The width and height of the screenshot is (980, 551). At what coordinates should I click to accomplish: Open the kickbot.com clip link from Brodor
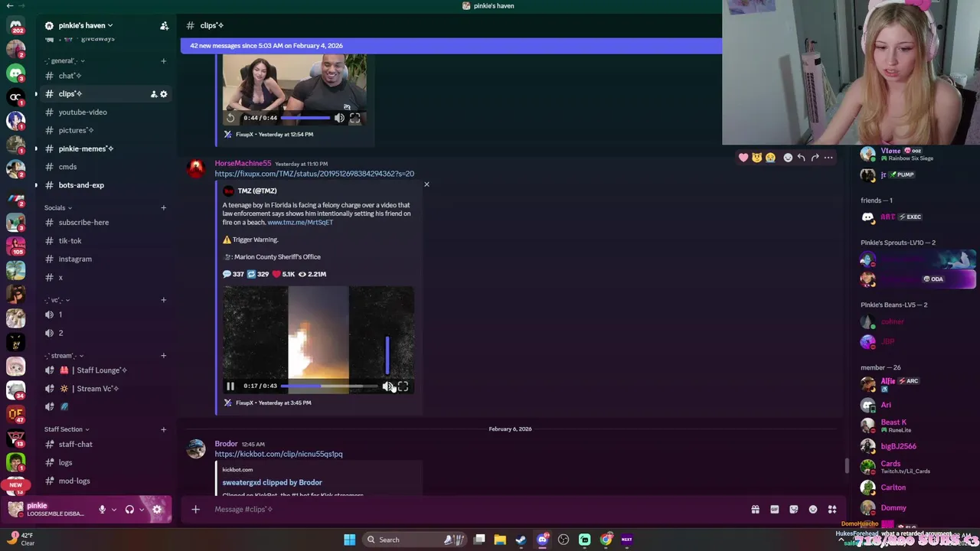pyautogui.click(x=279, y=454)
